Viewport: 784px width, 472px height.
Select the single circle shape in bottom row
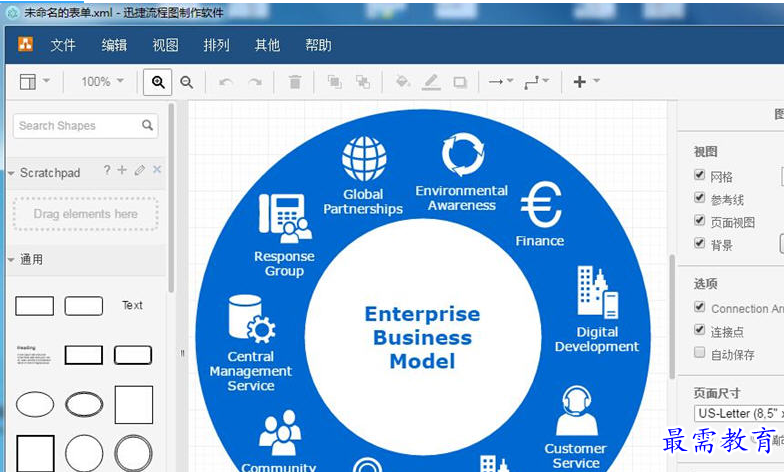coord(84,453)
